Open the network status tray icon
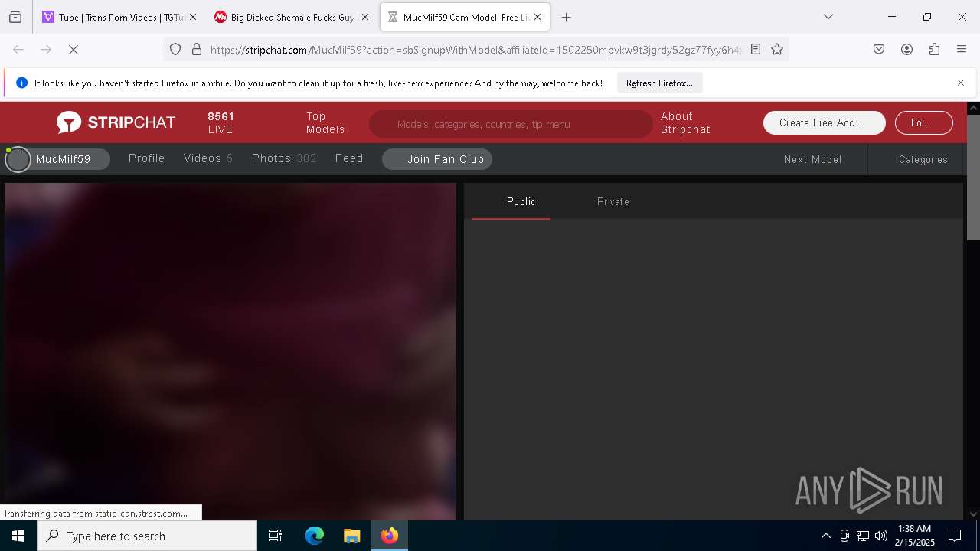 click(x=863, y=536)
